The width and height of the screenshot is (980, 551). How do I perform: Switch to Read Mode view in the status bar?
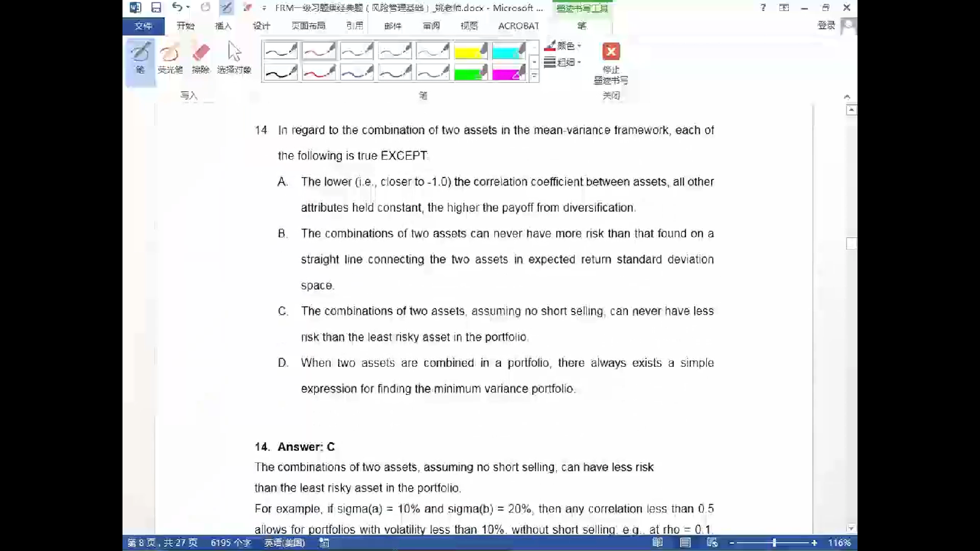pos(657,542)
